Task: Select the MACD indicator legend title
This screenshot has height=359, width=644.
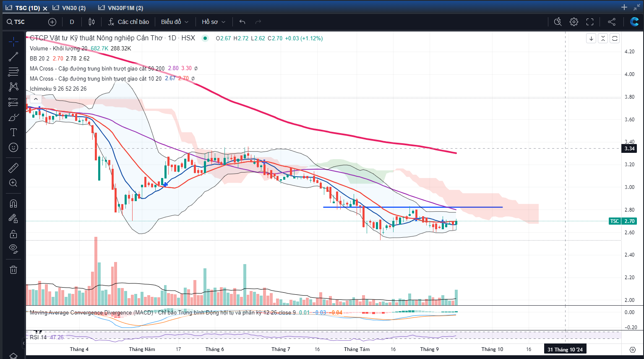Action: (x=163, y=312)
